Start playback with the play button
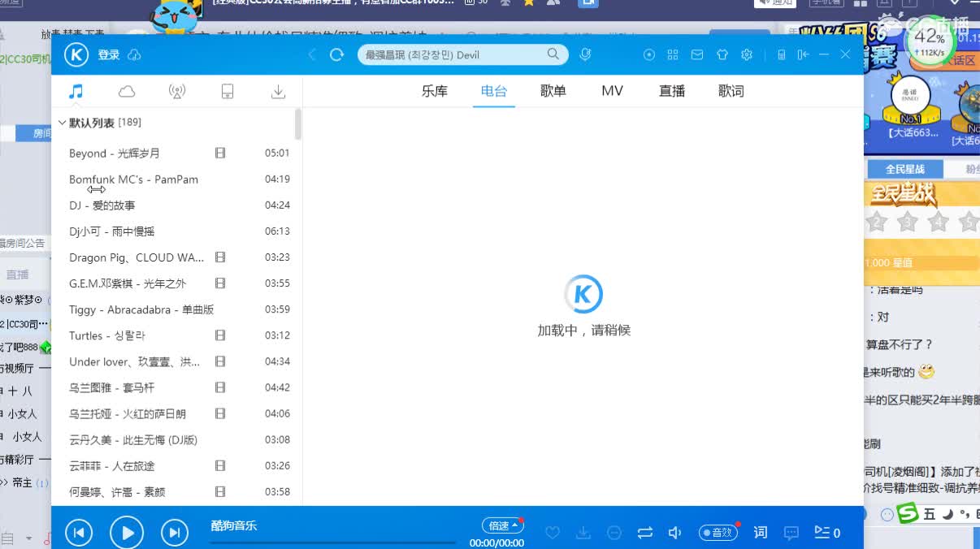Screen dimensions: 980x549 [x=127, y=533]
